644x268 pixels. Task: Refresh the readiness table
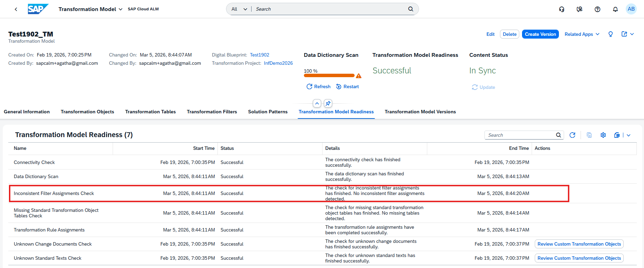(x=572, y=135)
